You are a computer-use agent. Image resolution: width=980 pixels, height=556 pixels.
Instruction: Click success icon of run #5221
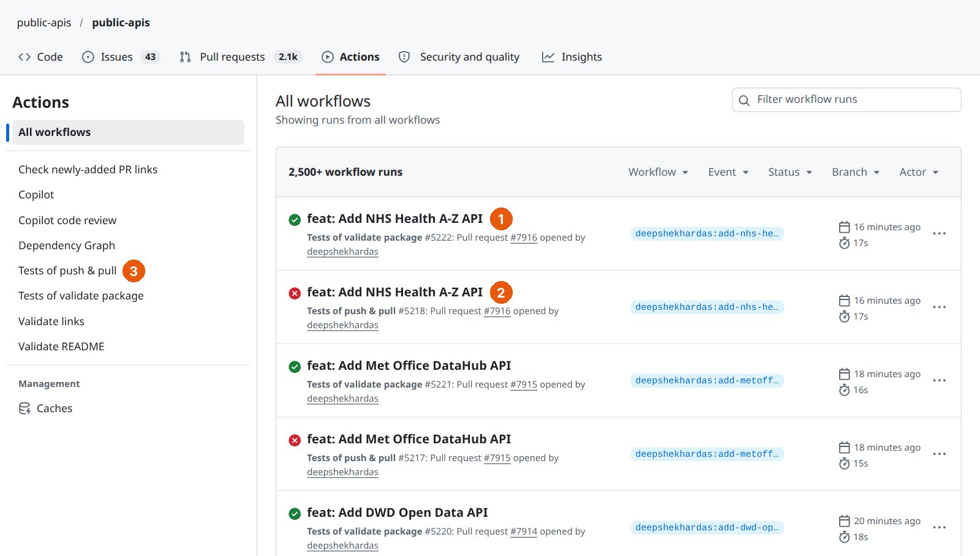(x=295, y=367)
